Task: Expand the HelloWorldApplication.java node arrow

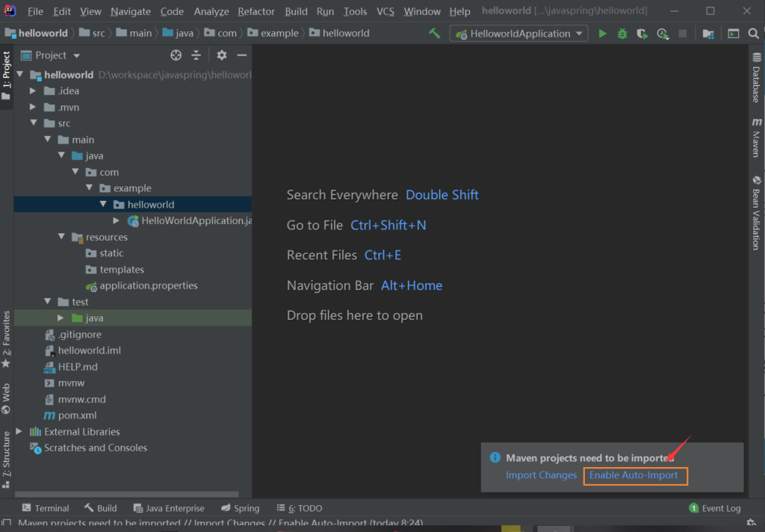Action: pos(116,220)
